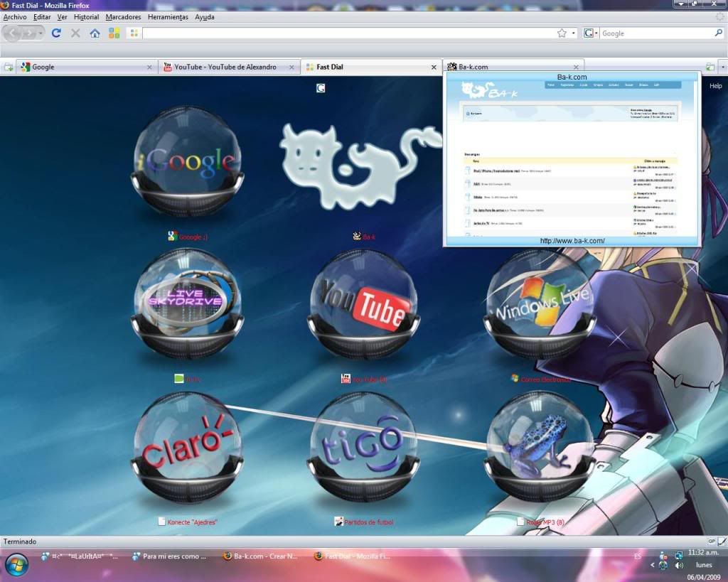Open 'Ba-k.com - Crear N...' taskbar window
The height and width of the screenshot is (582, 728).
(260, 556)
